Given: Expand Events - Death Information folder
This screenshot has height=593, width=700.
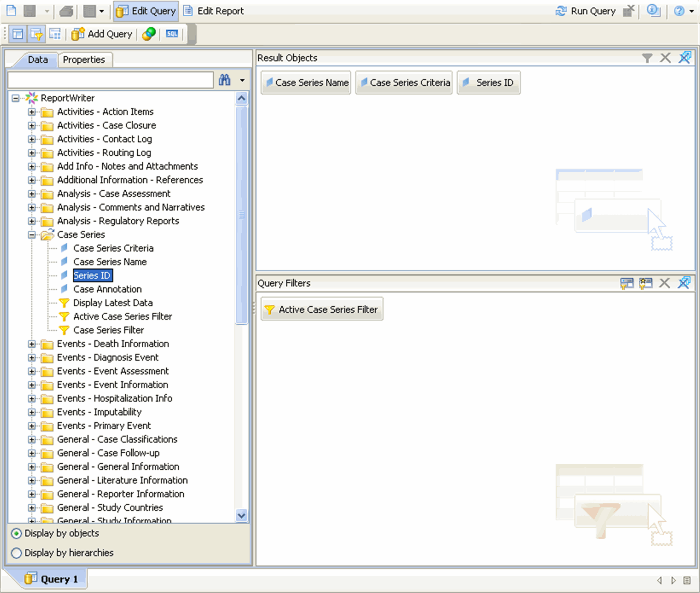Looking at the screenshot, I should pos(32,344).
